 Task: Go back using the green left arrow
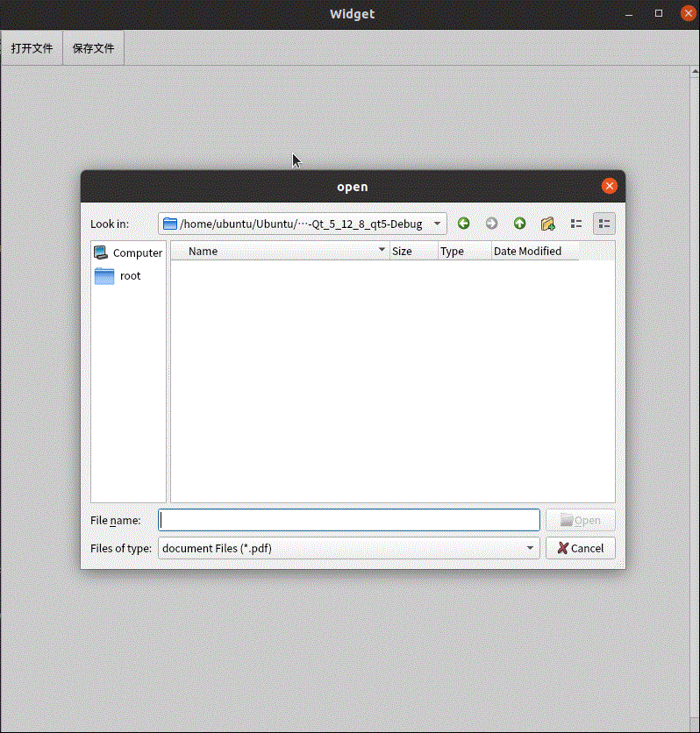tap(463, 224)
